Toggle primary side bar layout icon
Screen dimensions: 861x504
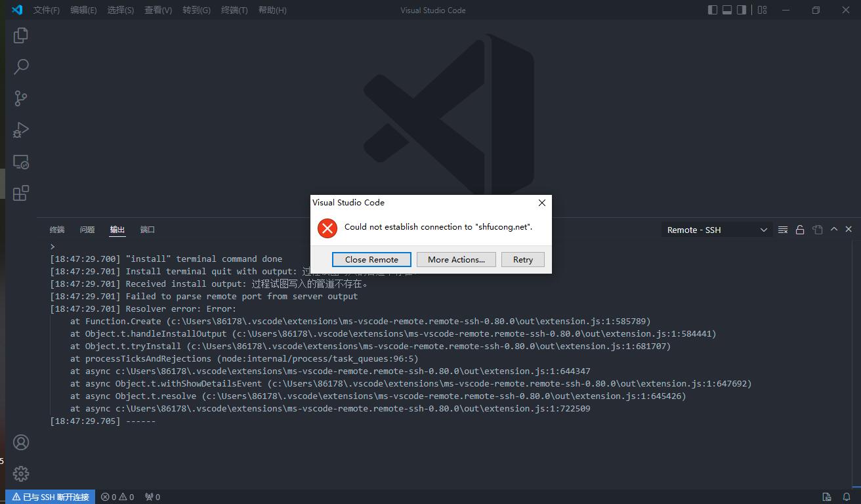coord(713,10)
